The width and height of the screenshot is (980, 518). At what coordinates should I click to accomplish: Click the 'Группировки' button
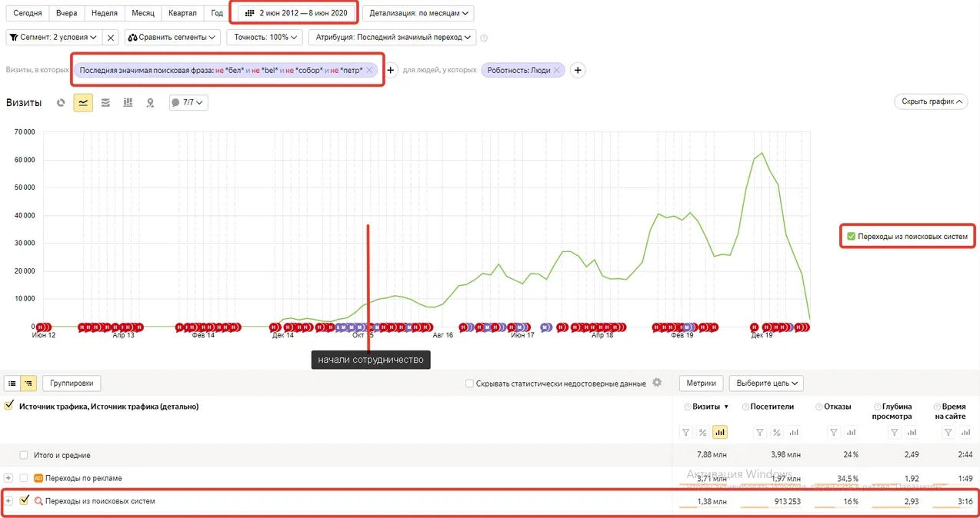(x=72, y=383)
